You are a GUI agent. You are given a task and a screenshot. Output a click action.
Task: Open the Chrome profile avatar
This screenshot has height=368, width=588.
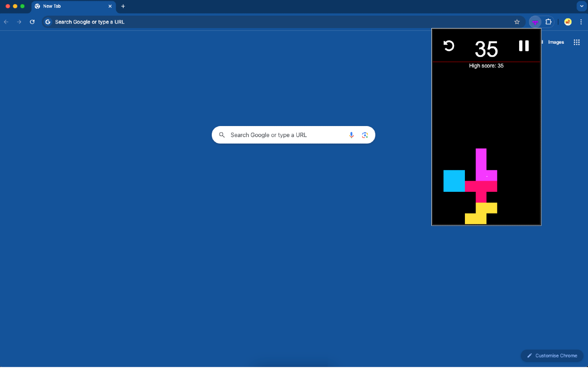(x=568, y=22)
